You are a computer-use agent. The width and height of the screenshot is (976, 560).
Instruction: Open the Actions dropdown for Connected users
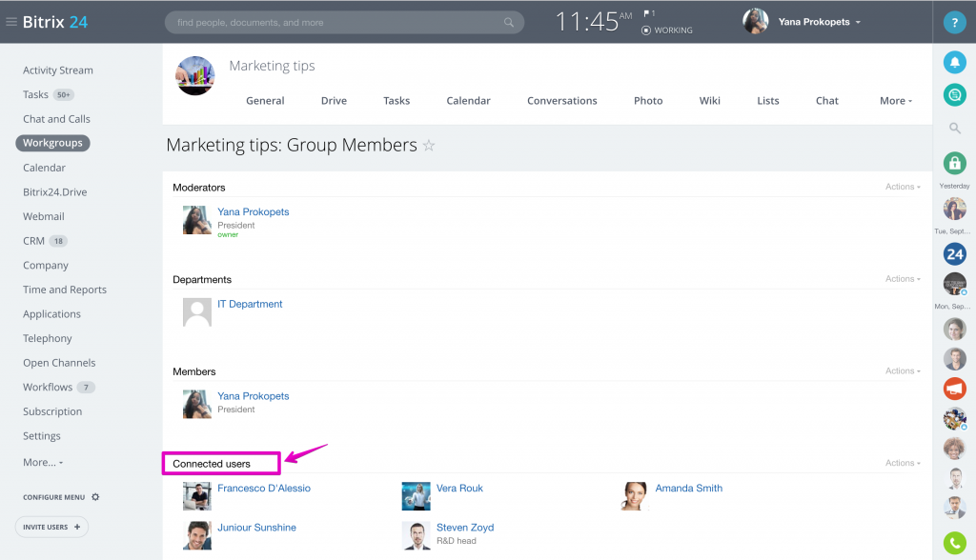coord(903,463)
